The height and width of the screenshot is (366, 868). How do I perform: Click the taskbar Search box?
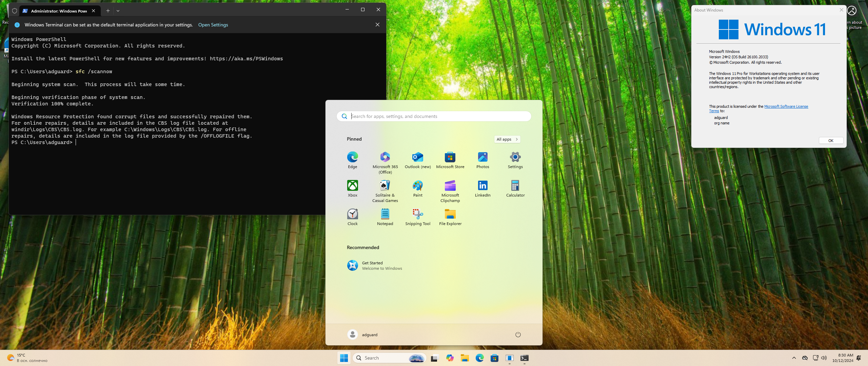point(389,358)
